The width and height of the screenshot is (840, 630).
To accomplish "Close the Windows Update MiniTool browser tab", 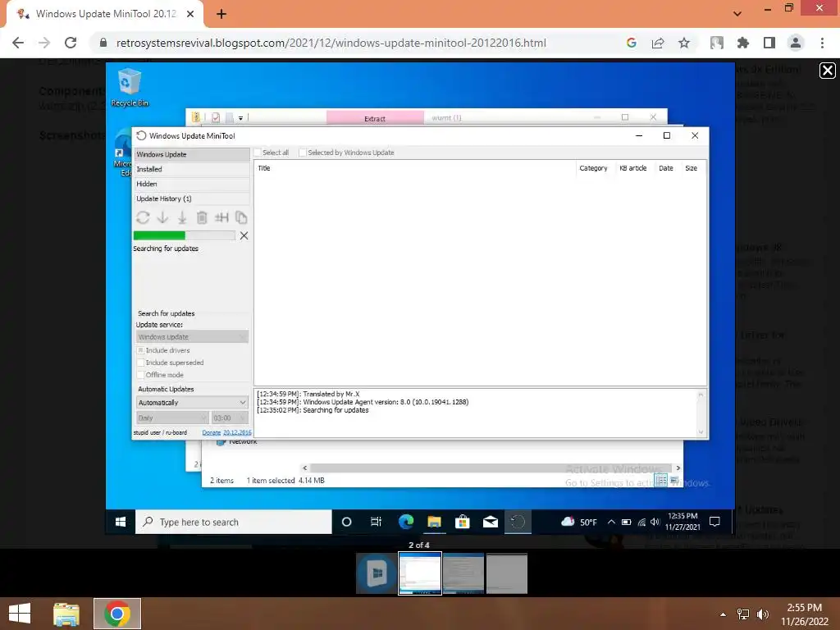I will [190, 14].
